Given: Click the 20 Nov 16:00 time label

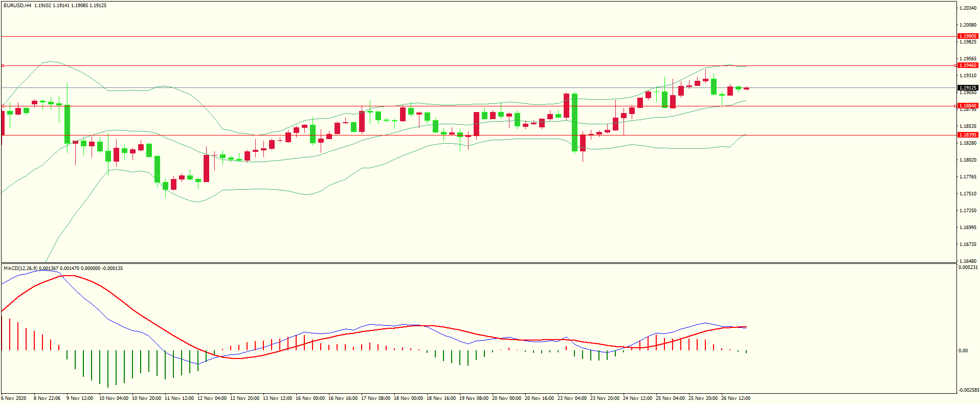Looking at the screenshot, I should (x=539, y=398).
